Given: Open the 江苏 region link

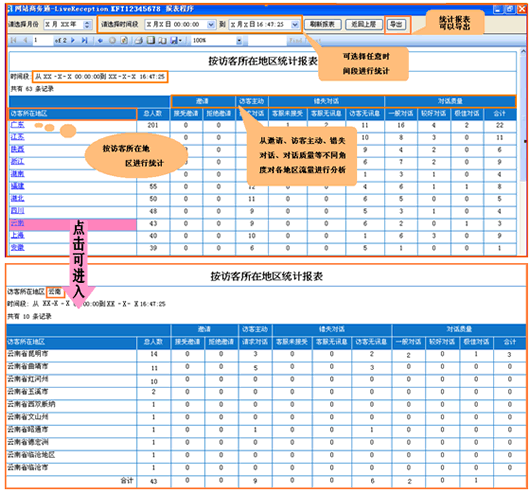Looking at the screenshot, I should 17,137.
